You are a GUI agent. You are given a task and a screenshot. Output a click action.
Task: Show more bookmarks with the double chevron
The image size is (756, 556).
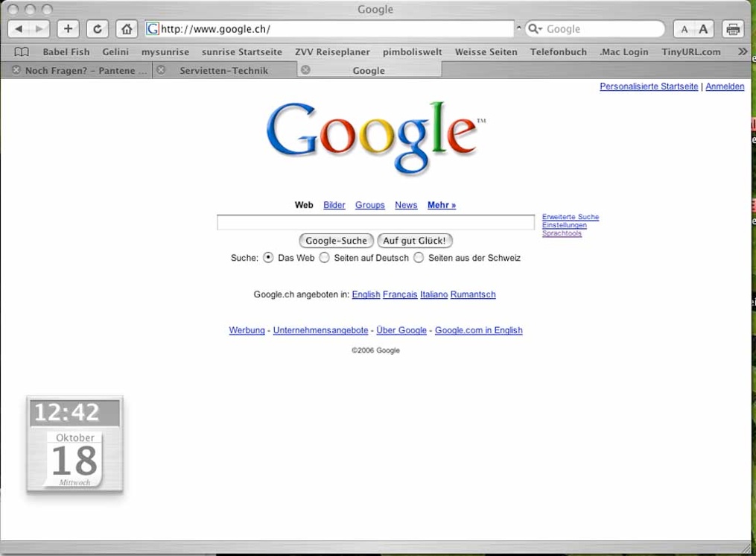coord(743,51)
